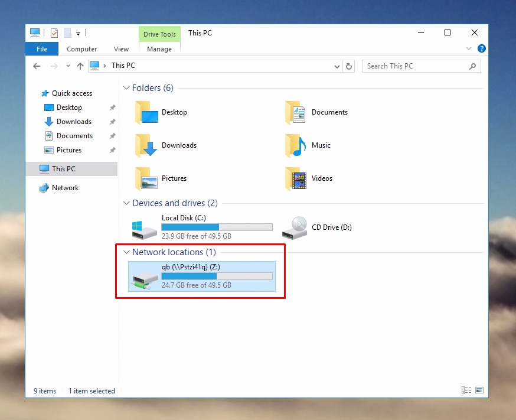Click the pin icon next to Pictures

pos(113,150)
